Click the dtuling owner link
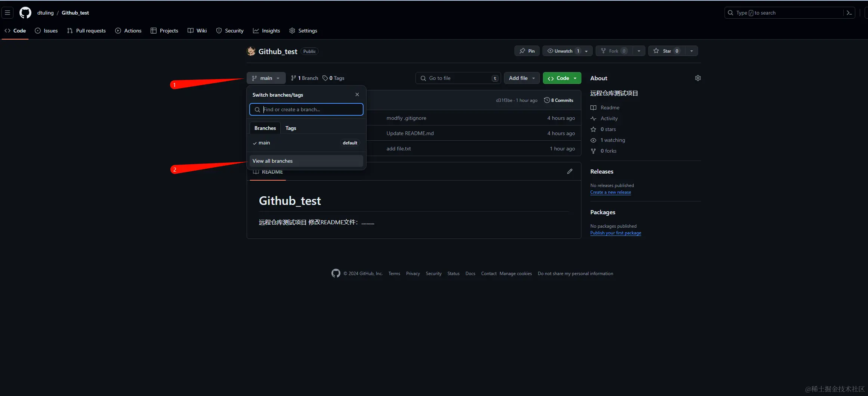Image resolution: width=868 pixels, height=396 pixels. pyautogui.click(x=46, y=13)
